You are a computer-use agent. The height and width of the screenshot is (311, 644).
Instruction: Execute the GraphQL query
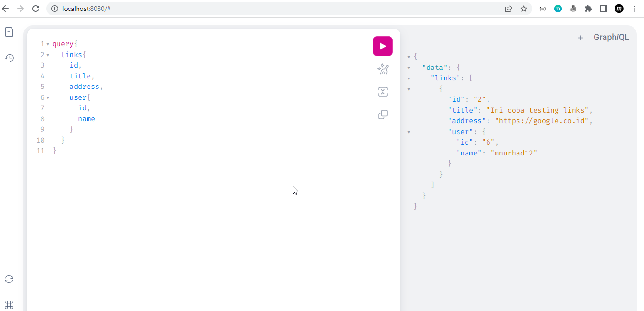tap(383, 46)
